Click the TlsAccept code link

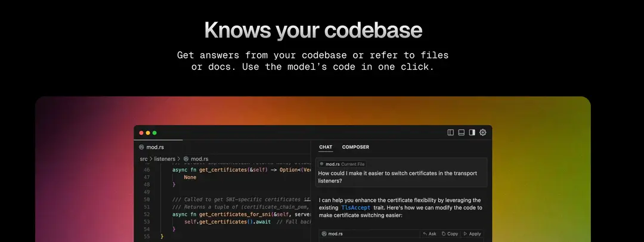click(355, 208)
